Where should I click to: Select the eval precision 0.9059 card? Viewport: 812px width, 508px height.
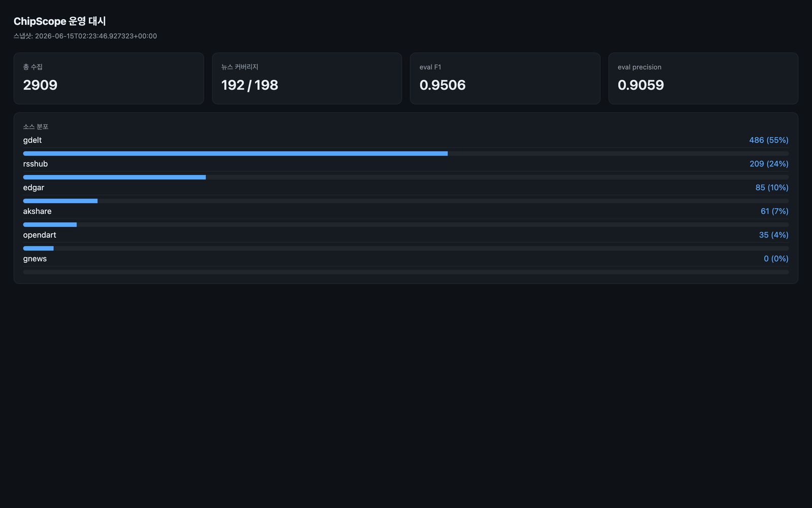coord(703,79)
